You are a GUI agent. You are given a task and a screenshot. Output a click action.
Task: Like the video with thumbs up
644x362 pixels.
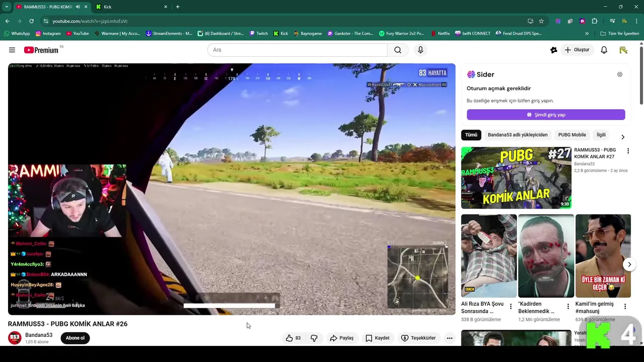pyautogui.click(x=293, y=338)
